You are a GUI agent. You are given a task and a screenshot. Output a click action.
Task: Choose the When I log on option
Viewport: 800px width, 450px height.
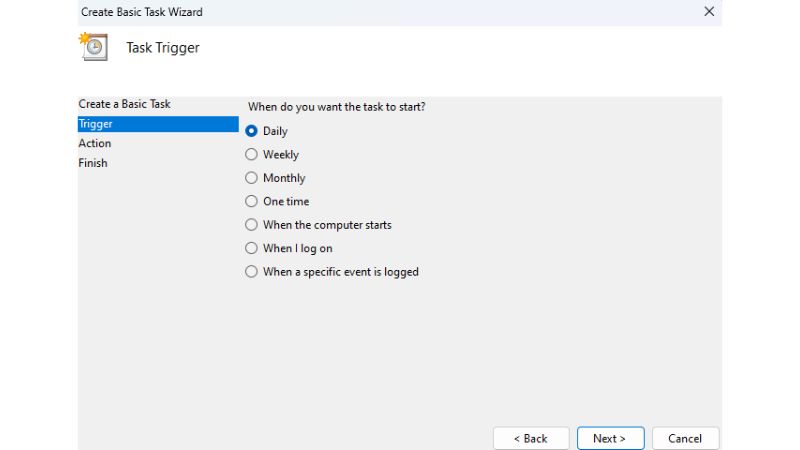coord(252,248)
